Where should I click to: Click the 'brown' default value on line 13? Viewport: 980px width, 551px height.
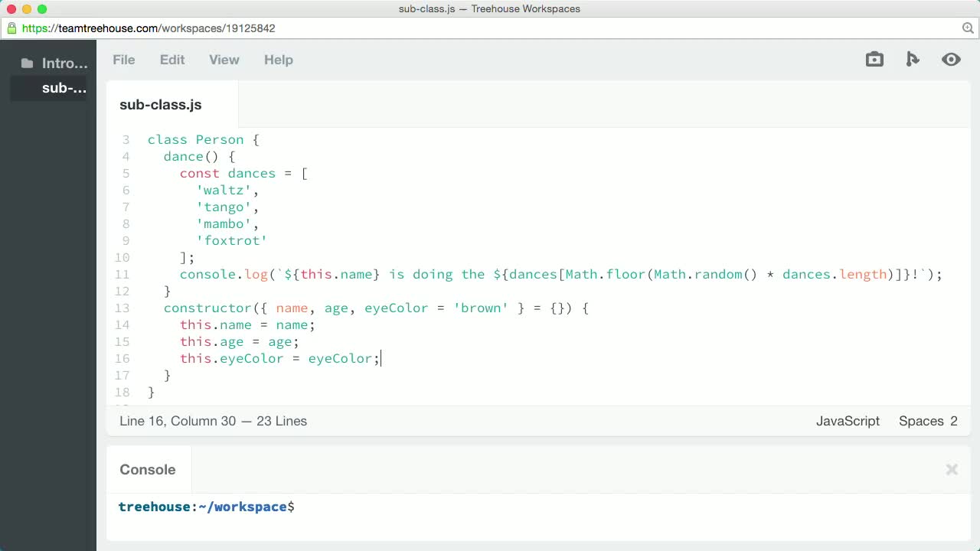[x=481, y=308]
